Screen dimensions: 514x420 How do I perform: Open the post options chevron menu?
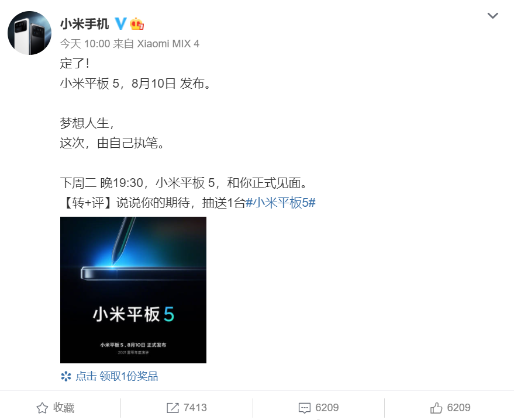point(493,16)
